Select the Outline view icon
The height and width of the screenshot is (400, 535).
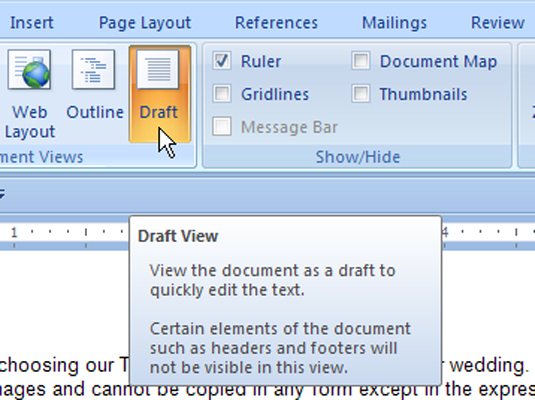pos(93,69)
